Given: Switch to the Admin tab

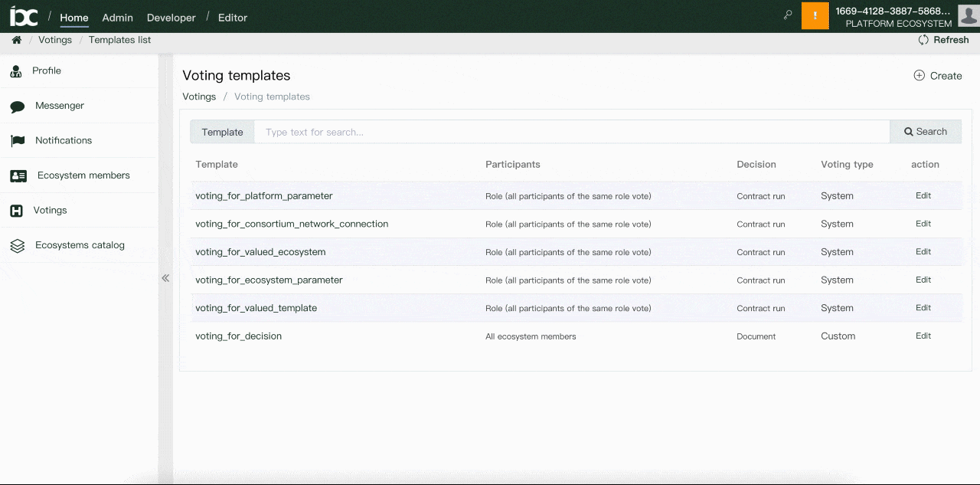Looking at the screenshot, I should tap(117, 18).
